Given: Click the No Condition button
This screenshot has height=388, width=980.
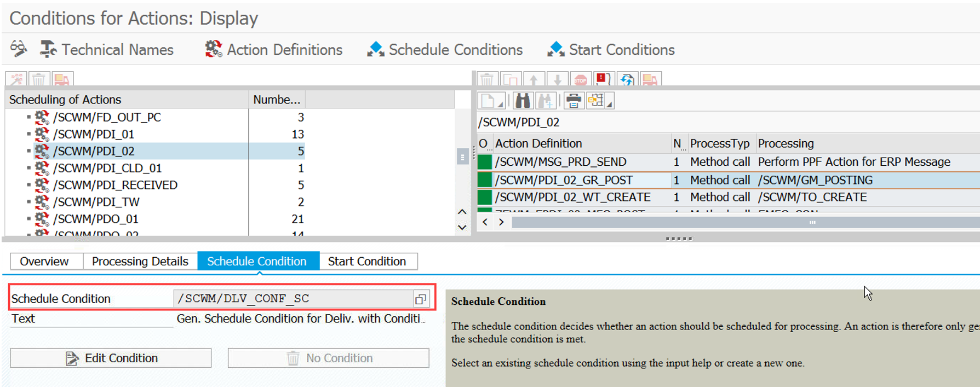Looking at the screenshot, I should [329, 358].
